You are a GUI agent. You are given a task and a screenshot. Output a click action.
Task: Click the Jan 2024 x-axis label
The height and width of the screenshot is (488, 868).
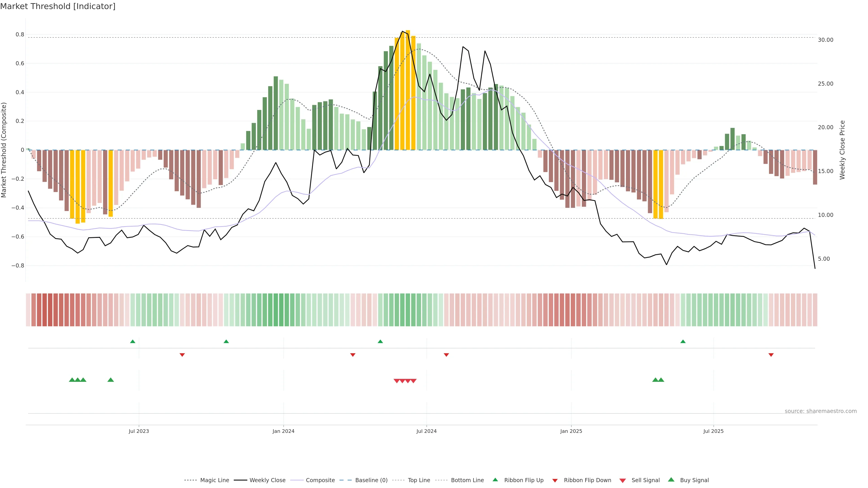(x=283, y=431)
